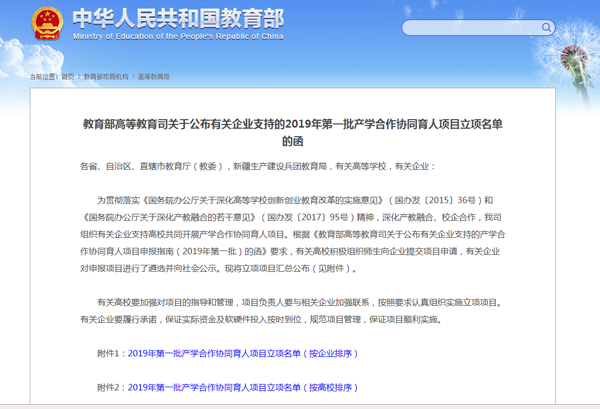Click the breadcrumb arrow before 高等教育司
This screenshot has width=600, height=409.
point(132,76)
